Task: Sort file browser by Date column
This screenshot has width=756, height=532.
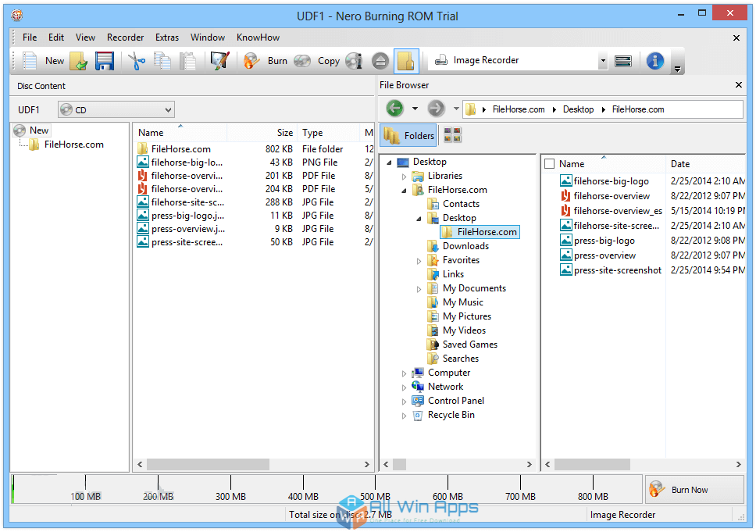Action: [705, 164]
